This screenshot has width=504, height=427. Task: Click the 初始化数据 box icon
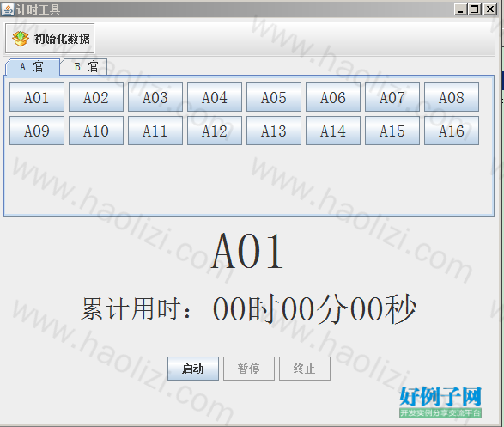[21, 39]
